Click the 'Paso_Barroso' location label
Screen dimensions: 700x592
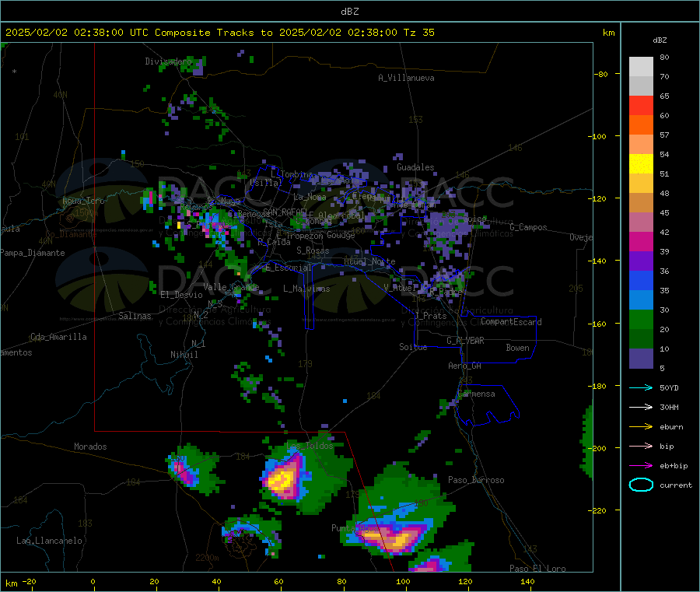tap(476, 480)
